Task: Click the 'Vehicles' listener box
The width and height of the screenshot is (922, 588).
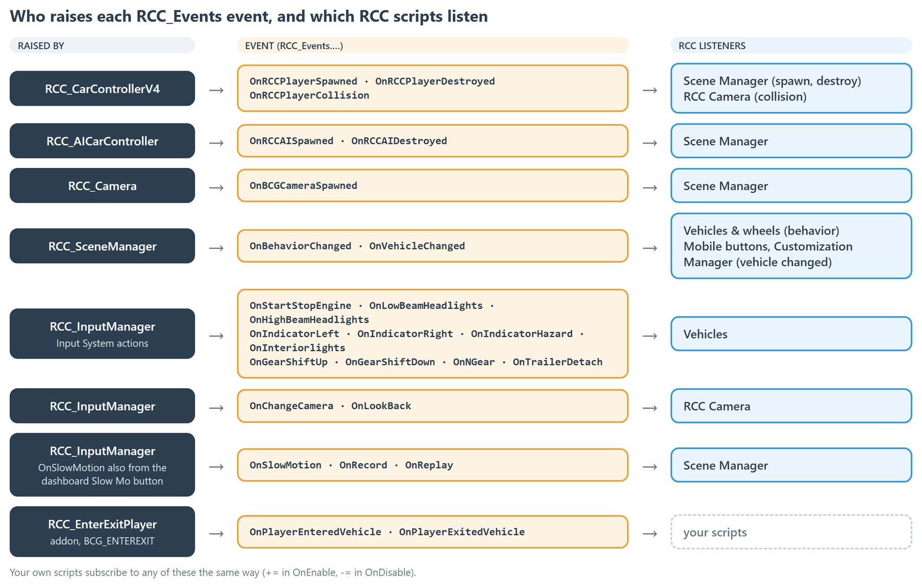Action: point(791,333)
